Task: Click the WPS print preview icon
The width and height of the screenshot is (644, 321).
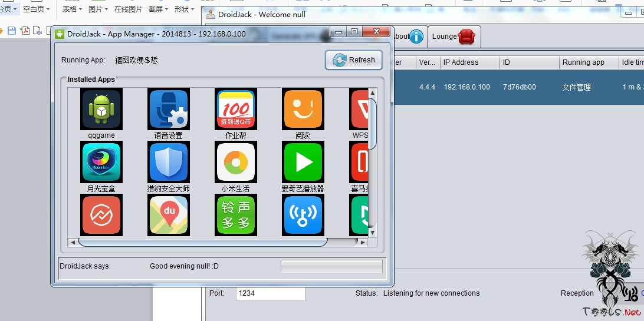Action: point(37,31)
